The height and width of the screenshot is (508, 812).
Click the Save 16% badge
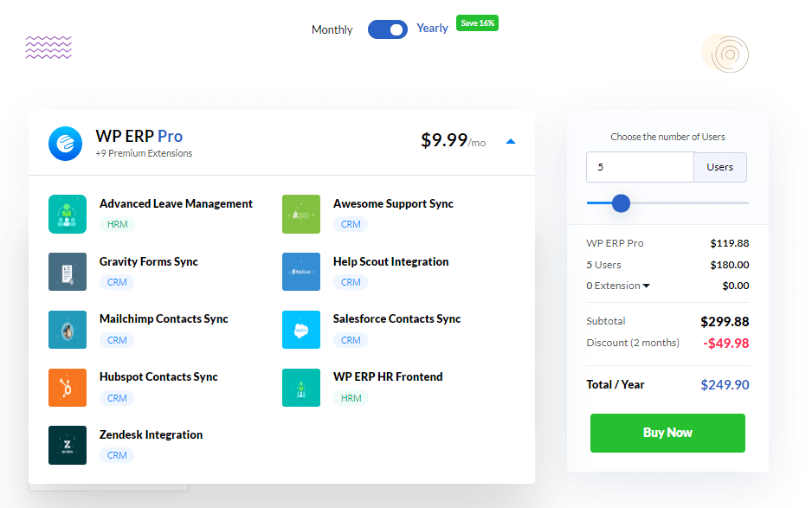click(x=478, y=23)
